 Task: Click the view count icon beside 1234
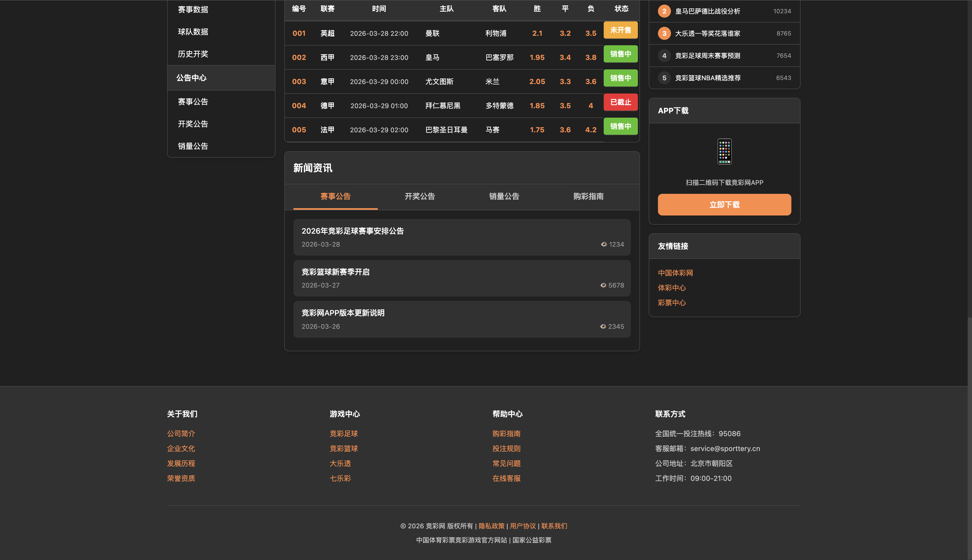coord(604,244)
